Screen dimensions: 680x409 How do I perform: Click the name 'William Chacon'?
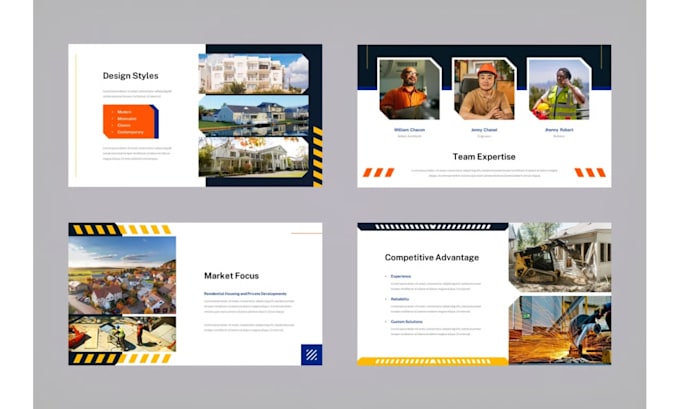[409, 130]
